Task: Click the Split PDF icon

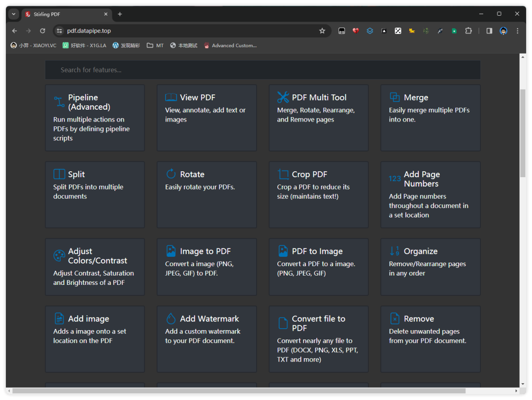Action: pyautogui.click(x=59, y=174)
